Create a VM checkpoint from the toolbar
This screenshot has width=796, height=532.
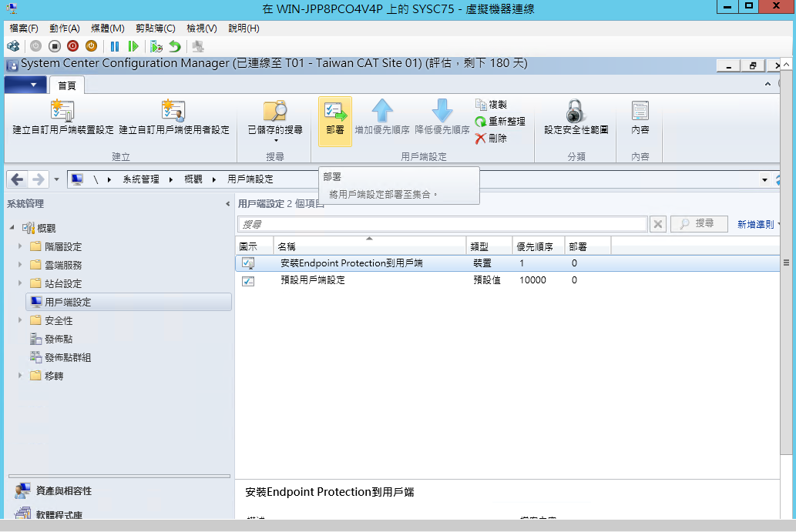pyautogui.click(x=156, y=47)
